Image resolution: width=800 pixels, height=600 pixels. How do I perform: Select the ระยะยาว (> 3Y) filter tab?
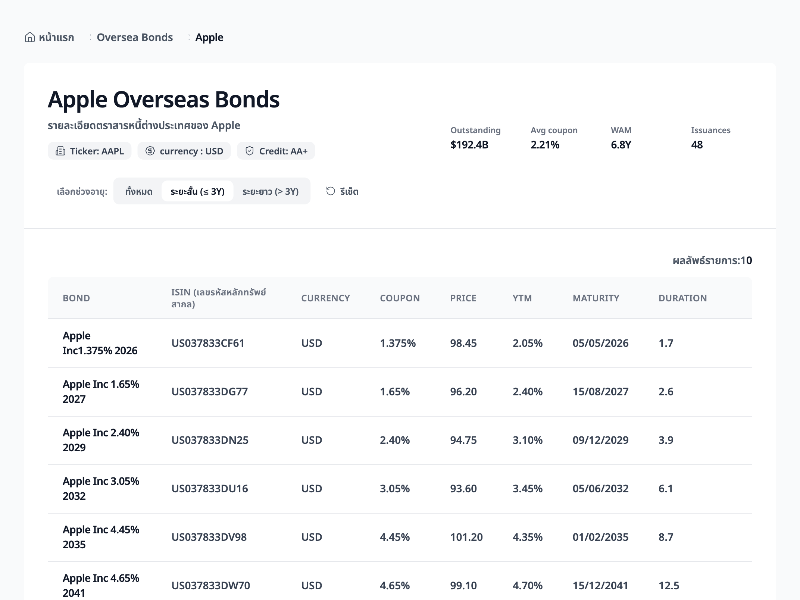[x=270, y=191]
